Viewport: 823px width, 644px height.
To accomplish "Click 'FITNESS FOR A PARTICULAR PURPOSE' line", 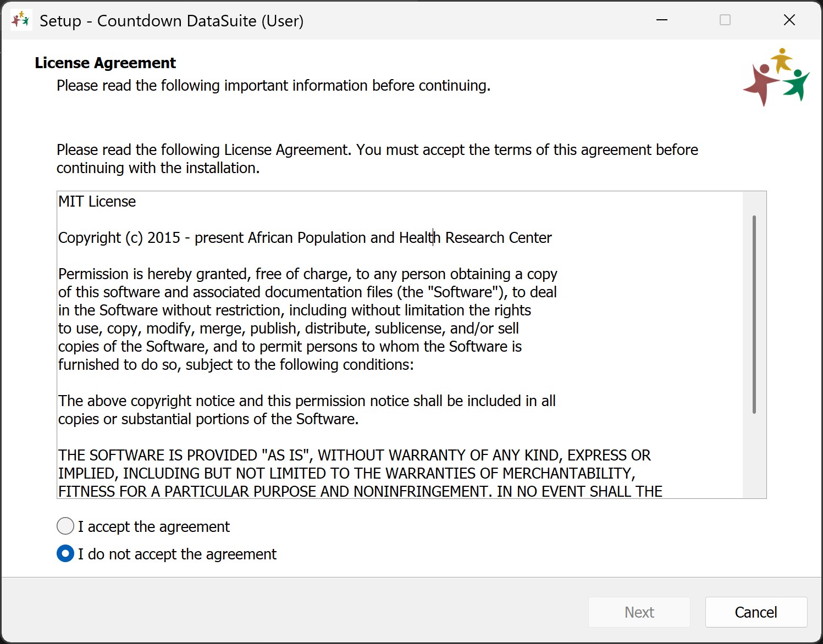I will point(360,491).
